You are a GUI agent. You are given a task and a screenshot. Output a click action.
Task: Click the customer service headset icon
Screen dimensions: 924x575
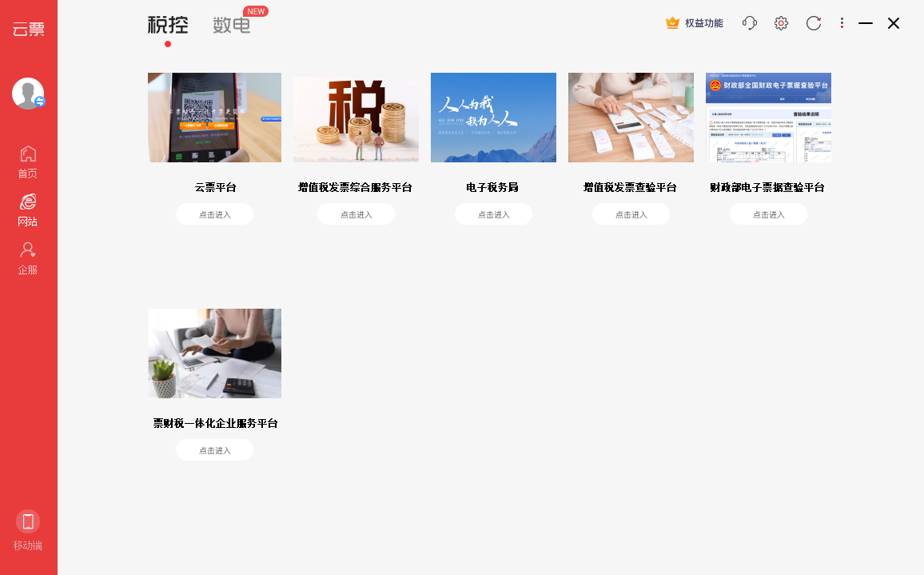(750, 23)
